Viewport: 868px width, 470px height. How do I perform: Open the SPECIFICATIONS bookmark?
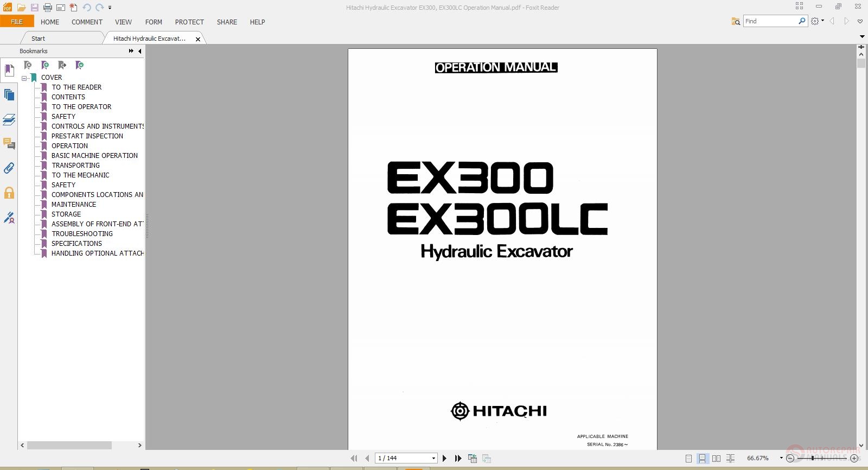pos(76,244)
